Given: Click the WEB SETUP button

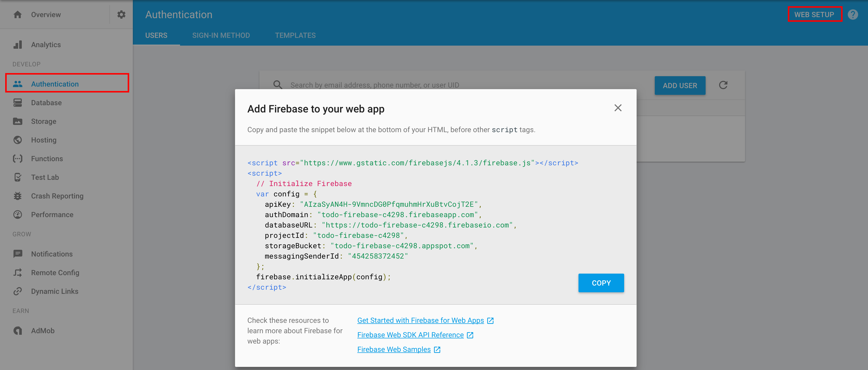Looking at the screenshot, I should pos(814,15).
